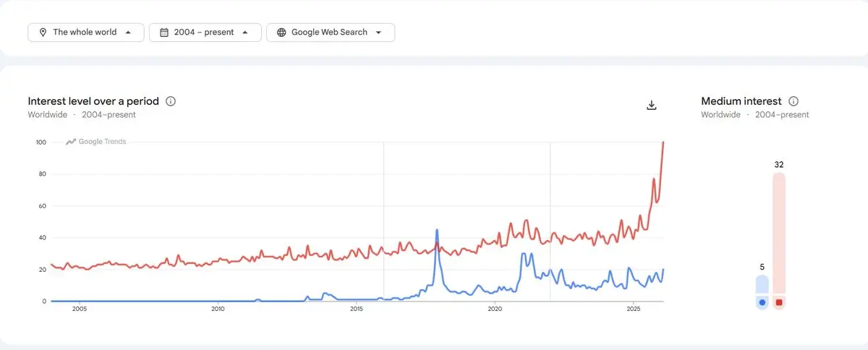This screenshot has width=868, height=350.
Task: Download the interest over time chart
Action: pos(651,106)
